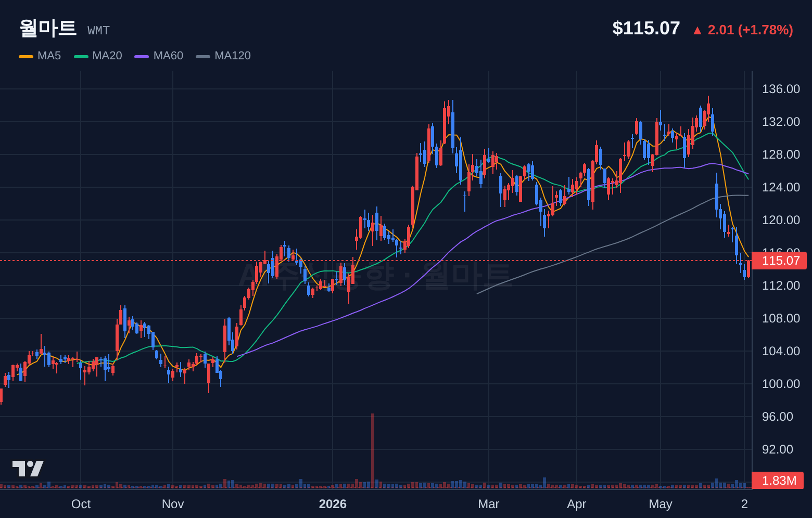The image size is (812, 518).
Task: Toggle the MA20 legend entry
Action: pos(98,56)
